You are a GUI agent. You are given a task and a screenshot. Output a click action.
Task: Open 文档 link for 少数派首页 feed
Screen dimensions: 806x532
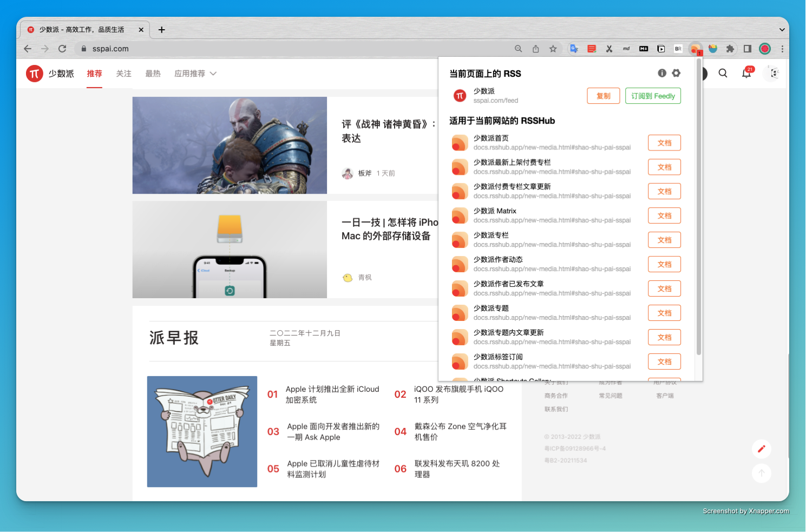tap(664, 142)
